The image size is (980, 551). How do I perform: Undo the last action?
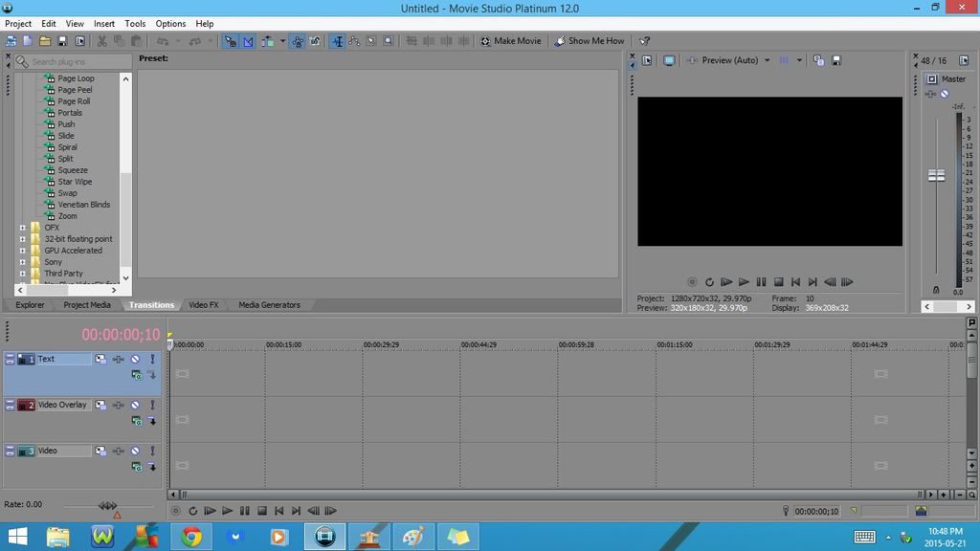coord(161,40)
